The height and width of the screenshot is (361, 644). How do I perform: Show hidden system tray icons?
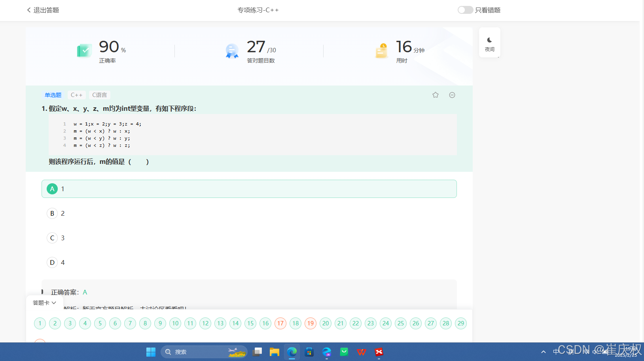click(544, 352)
